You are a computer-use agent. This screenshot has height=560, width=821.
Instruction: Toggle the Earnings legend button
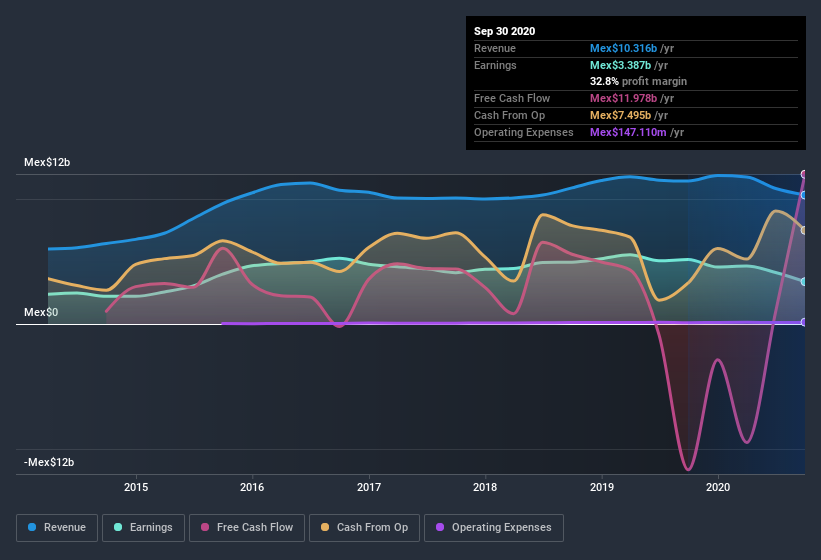[143, 528]
